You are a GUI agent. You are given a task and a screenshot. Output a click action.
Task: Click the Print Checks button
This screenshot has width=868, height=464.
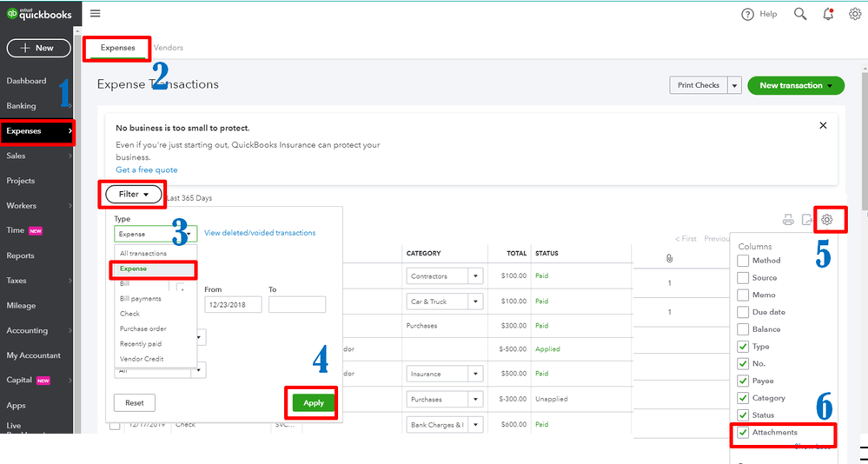(699, 86)
